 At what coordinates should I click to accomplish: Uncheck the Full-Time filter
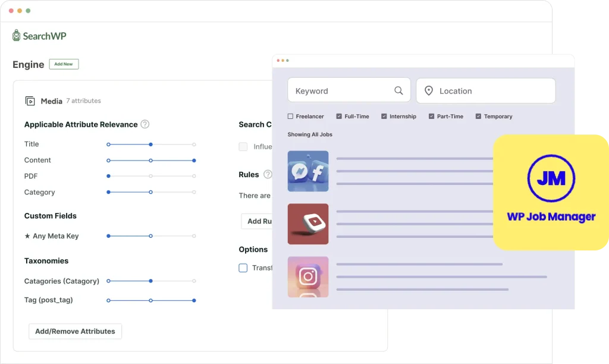pos(339,116)
